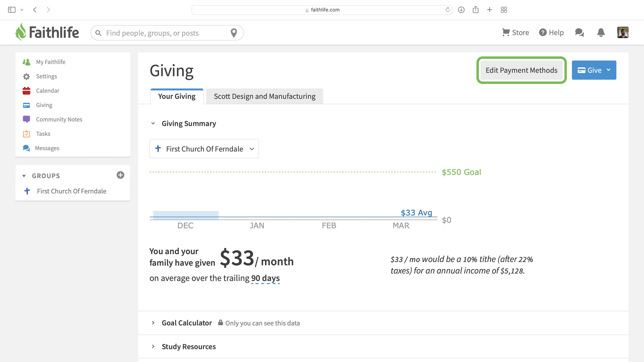Collapse the Giving Summary section

(x=153, y=123)
